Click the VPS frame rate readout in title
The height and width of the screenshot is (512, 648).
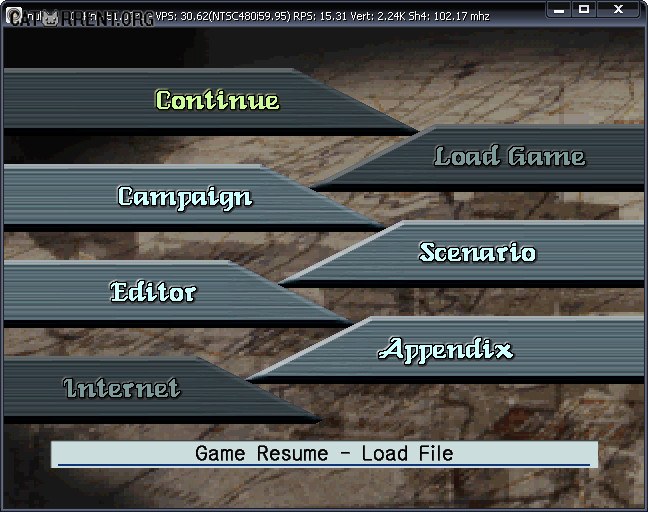(223, 16)
